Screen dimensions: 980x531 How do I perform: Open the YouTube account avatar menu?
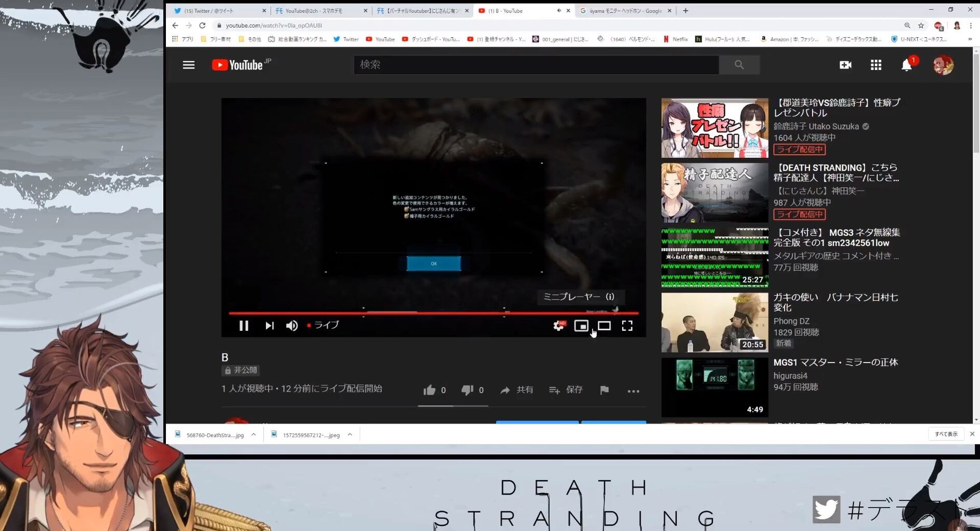(943, 65)
